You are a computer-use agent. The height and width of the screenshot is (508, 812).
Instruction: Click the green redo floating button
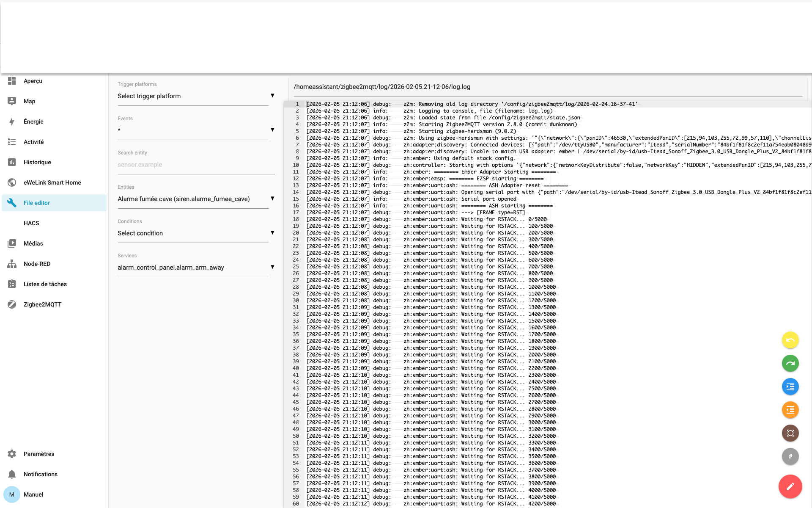(x=790, y=363)
